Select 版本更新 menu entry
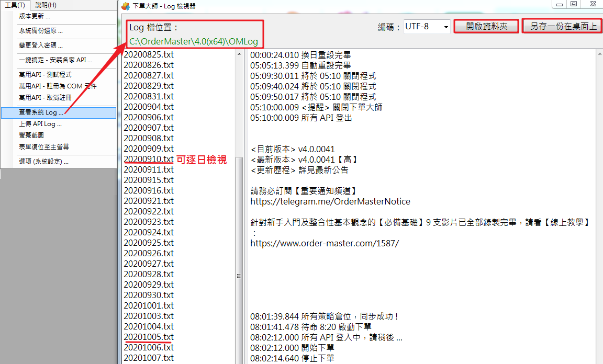Image resolution: width=603 pixels, height=364 pixels. point(35,16)
